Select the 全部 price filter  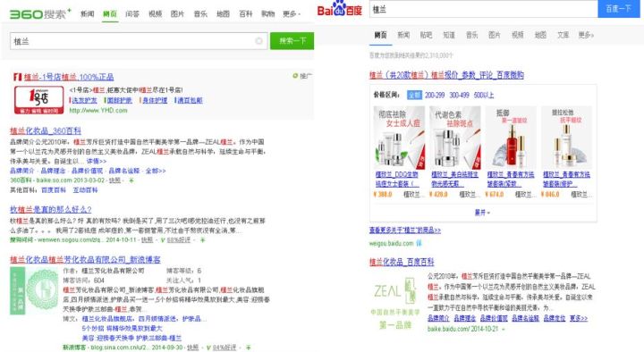coord(414,95)
